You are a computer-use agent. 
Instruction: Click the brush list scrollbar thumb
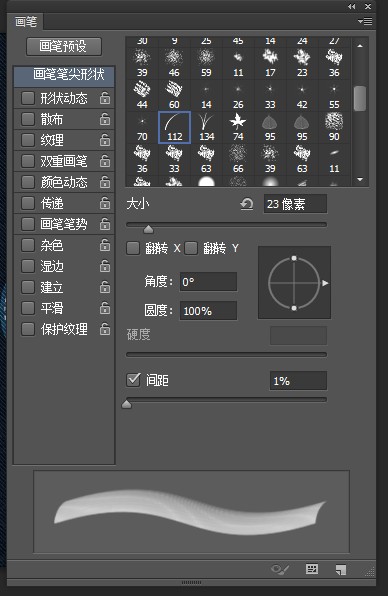tap(360, 98)
